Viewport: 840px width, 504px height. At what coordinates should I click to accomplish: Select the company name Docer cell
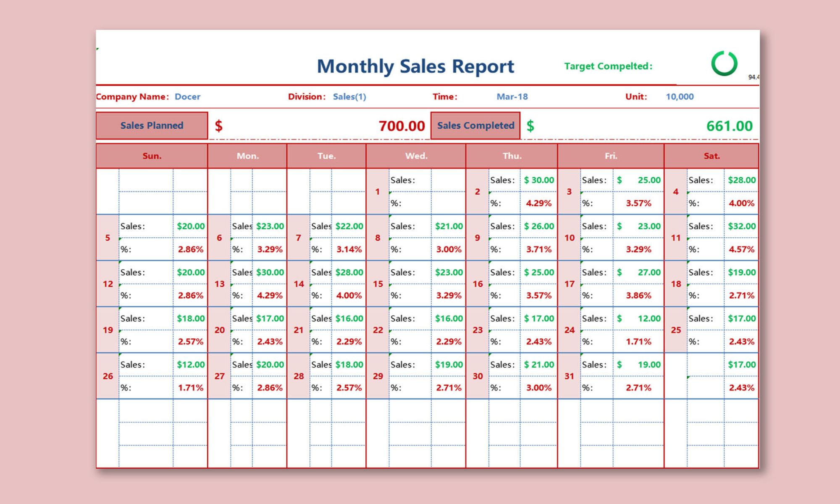coord(187,97)
